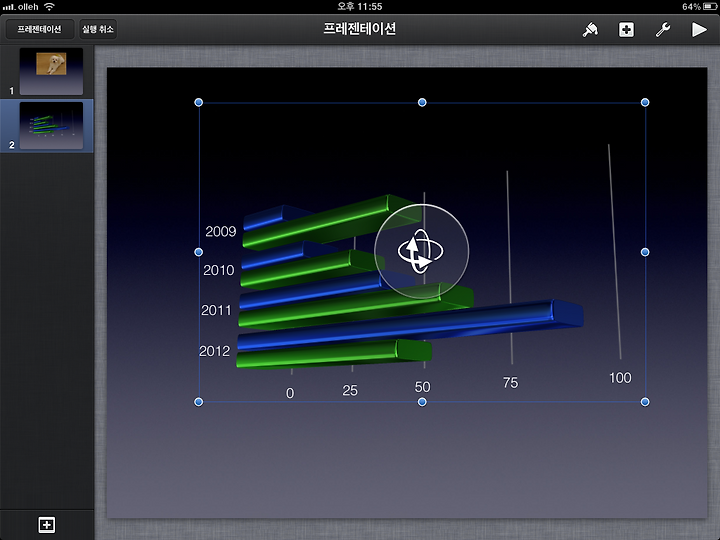Tap the battery indicator in status bar
This screenshot has height=540, width=720.
(709, 6)
